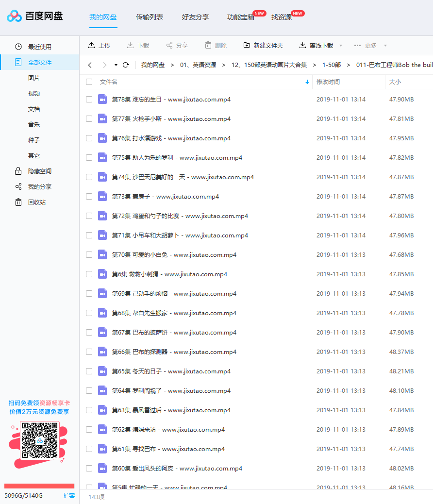
Task: Click the offline download icon
Action: 303,45
